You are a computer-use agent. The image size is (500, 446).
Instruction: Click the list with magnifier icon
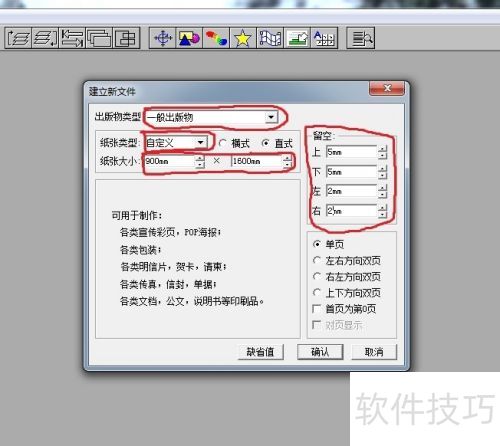coord(361,38)
